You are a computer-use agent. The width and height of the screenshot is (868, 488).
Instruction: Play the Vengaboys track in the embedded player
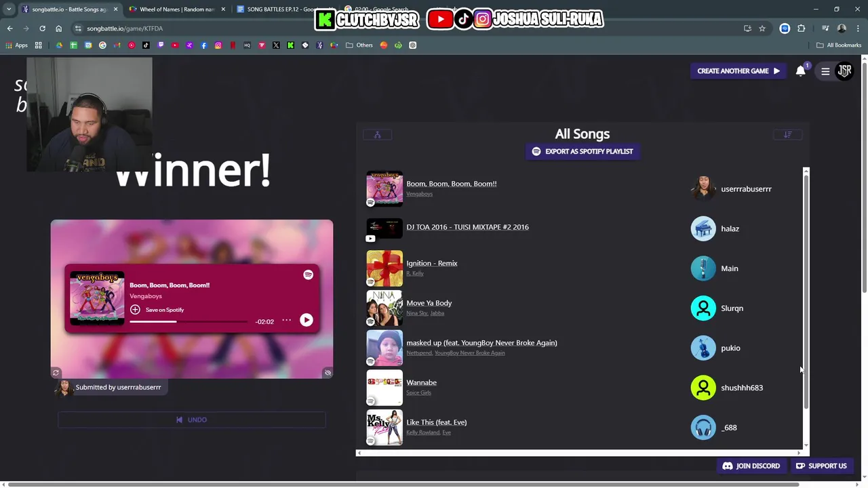click(307, 320)
